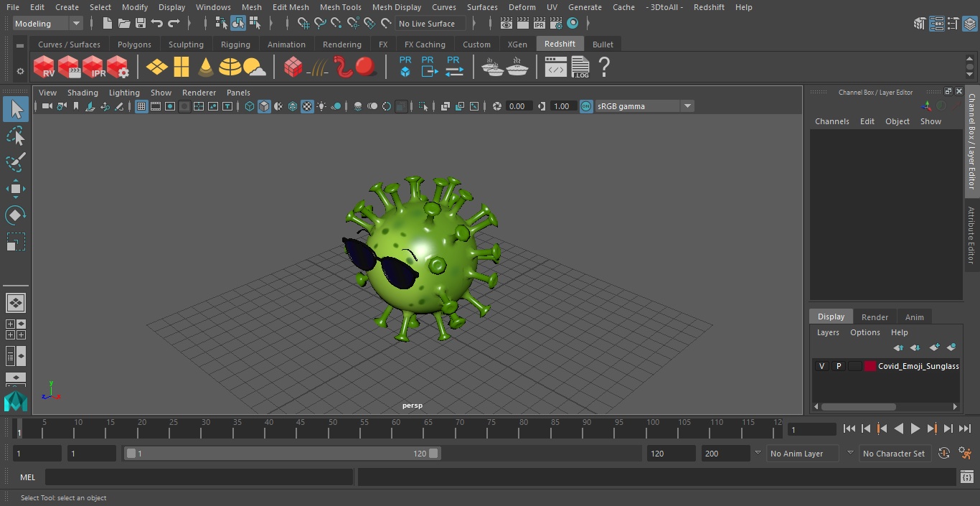Screen dimensions: 980x506
Task: Activate the Move tool
Action: click(16, 189)
